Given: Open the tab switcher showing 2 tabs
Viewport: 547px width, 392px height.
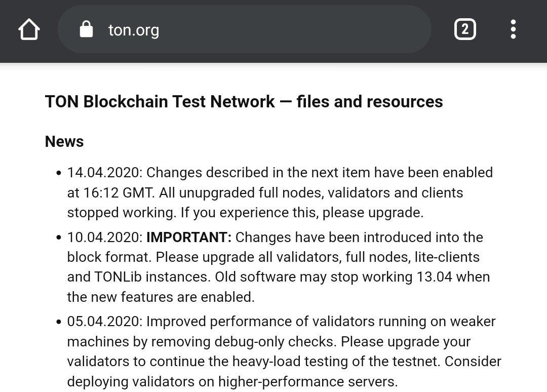Looking at the screenshot, I should 465,29.
